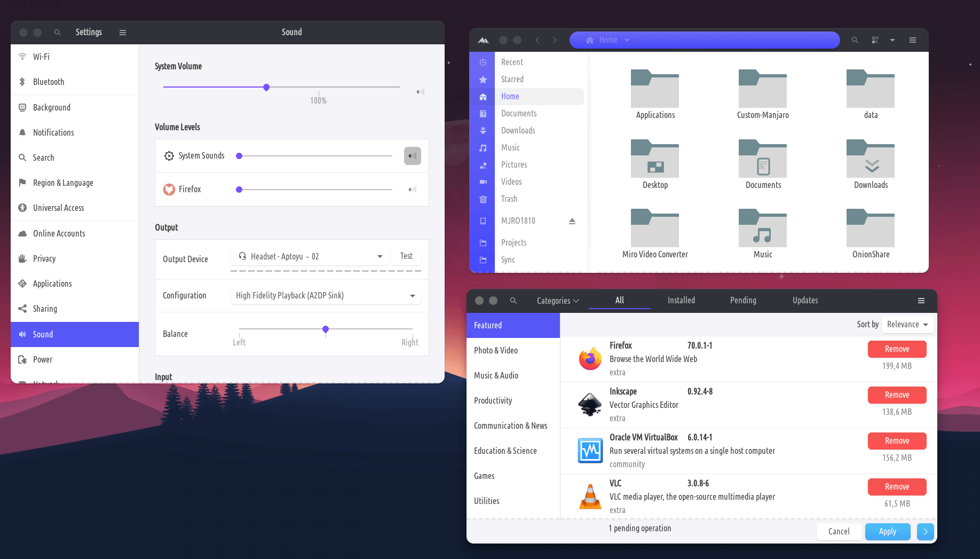Click the Balance slider handle
The width and height of the screenshot is (980, 559).
326,329
